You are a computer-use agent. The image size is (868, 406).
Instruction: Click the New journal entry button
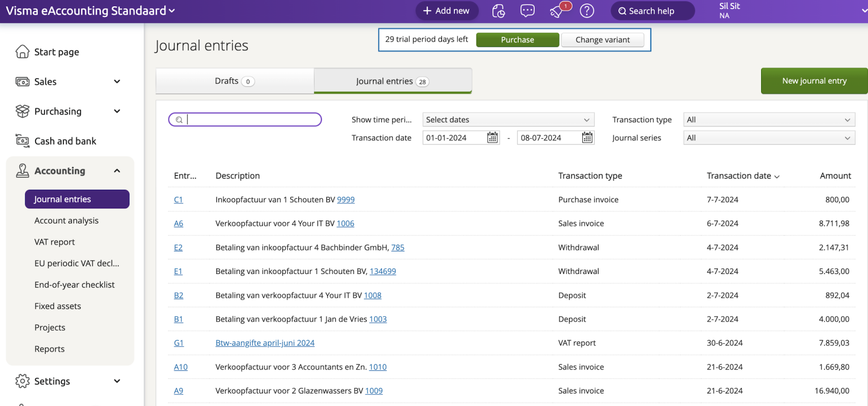tap(814, 81)
